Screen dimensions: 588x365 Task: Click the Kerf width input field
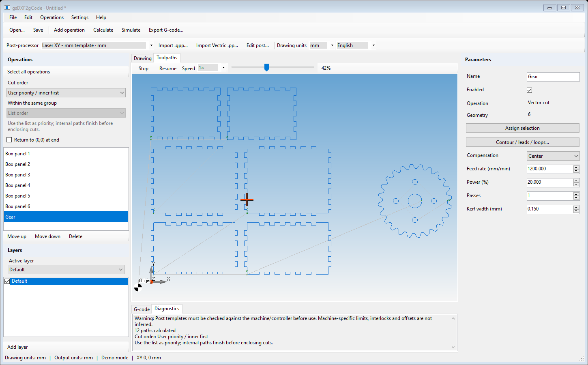pyautogui.click(x=550, y=209)
